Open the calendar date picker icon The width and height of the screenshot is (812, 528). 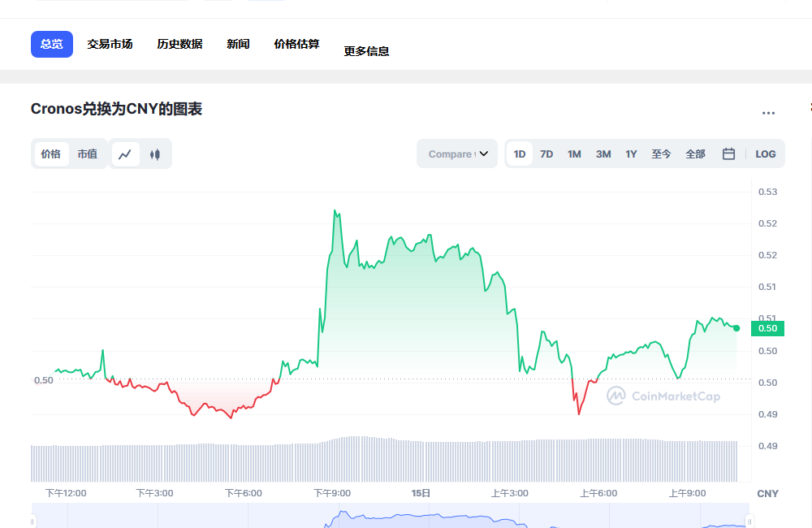(728, 154)
